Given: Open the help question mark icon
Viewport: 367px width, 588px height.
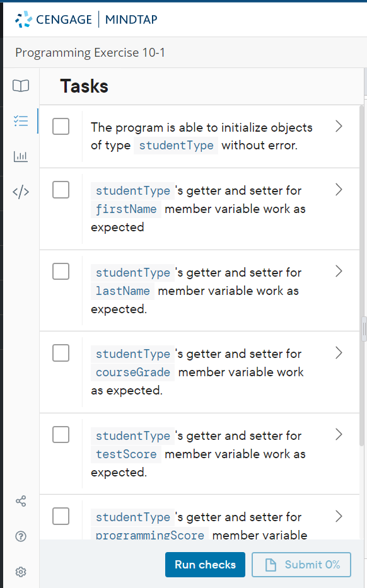Looking at the screenshot, I should click(x=21, y=536).
